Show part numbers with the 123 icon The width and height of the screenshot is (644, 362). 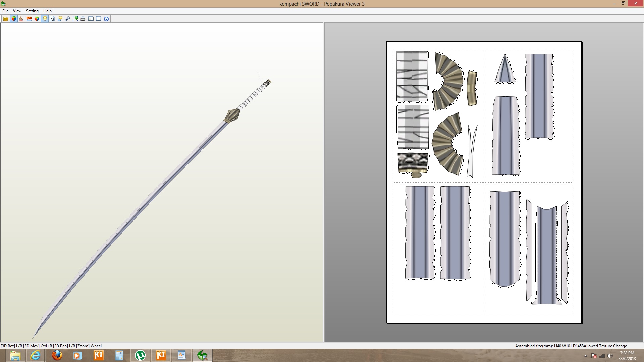point(29,19)
